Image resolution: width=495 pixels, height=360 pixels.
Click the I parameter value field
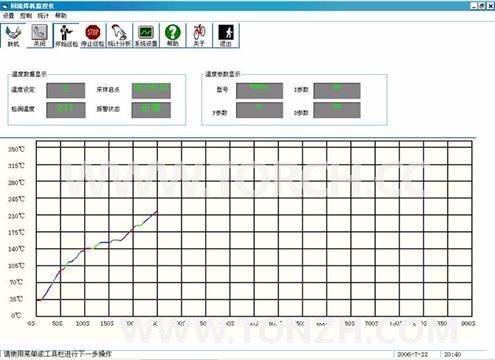pos(337,91)
